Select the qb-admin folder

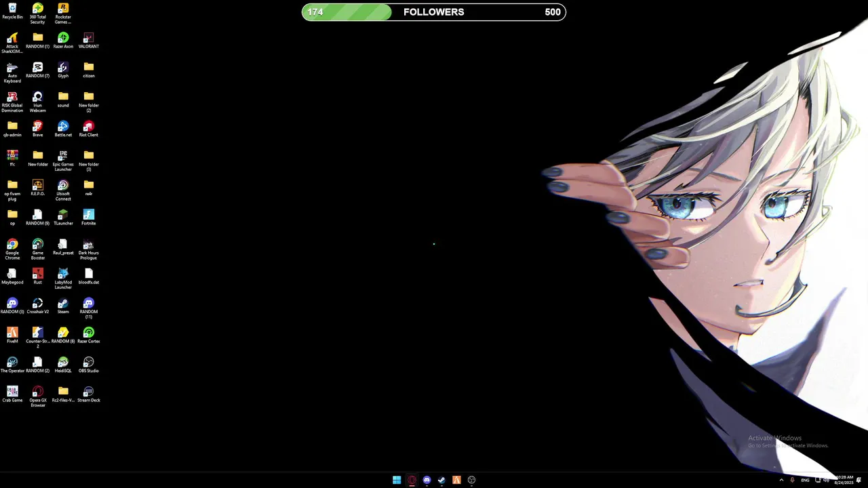coord(12,129)
